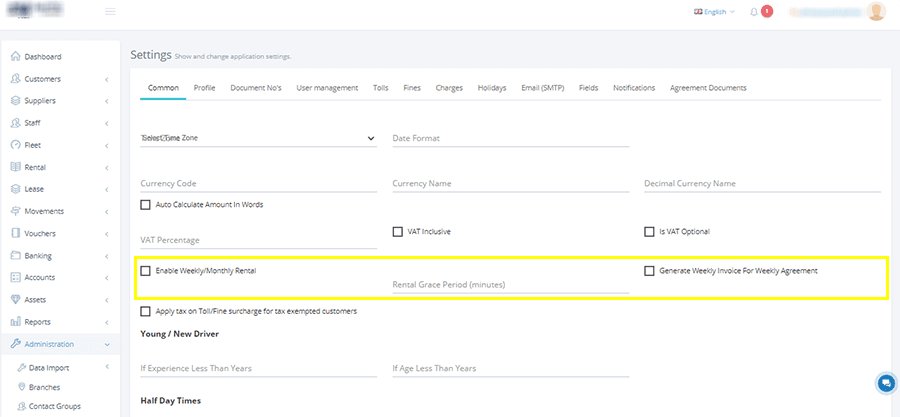Click the Accounts calculator icon
This screenshot has width=900, height=417.
pos(16,278)
